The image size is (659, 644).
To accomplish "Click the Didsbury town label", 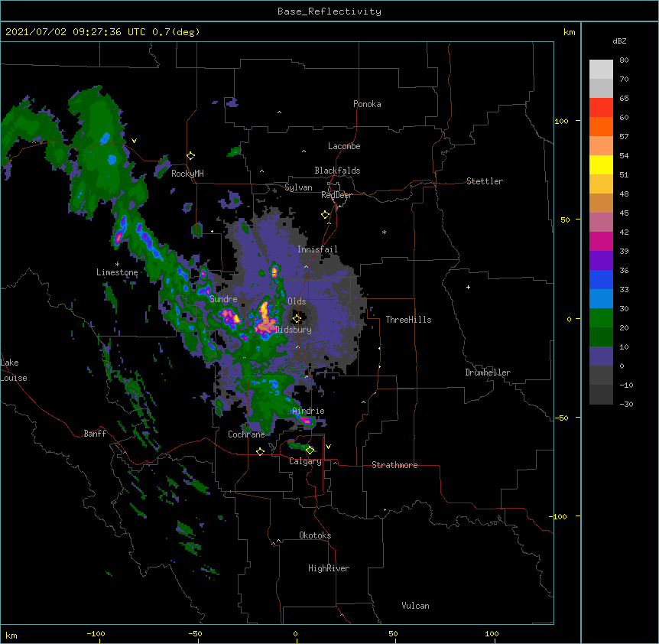I will point(294,330).
